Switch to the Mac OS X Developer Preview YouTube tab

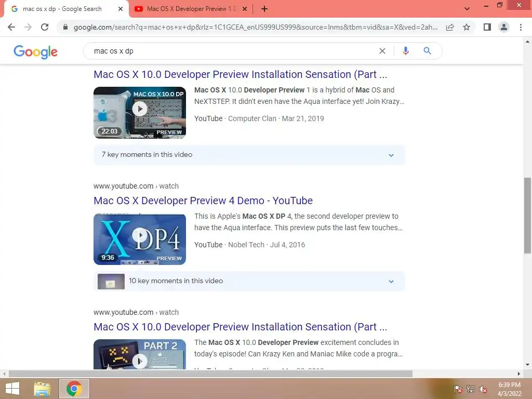192,9
